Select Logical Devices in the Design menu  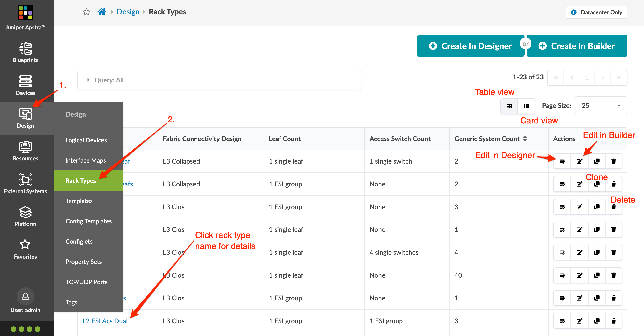(x=86, y=140)
